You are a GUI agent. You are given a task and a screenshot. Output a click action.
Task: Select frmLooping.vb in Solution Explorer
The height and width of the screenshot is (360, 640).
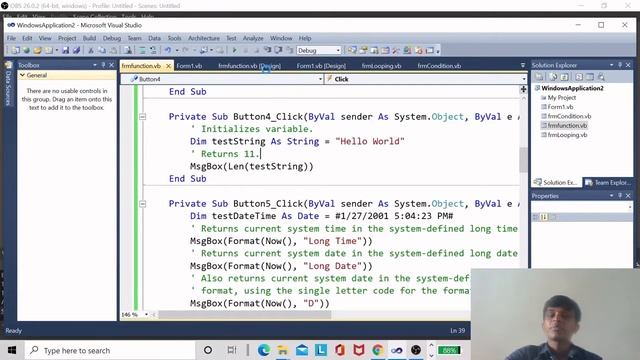pos(567,135)
